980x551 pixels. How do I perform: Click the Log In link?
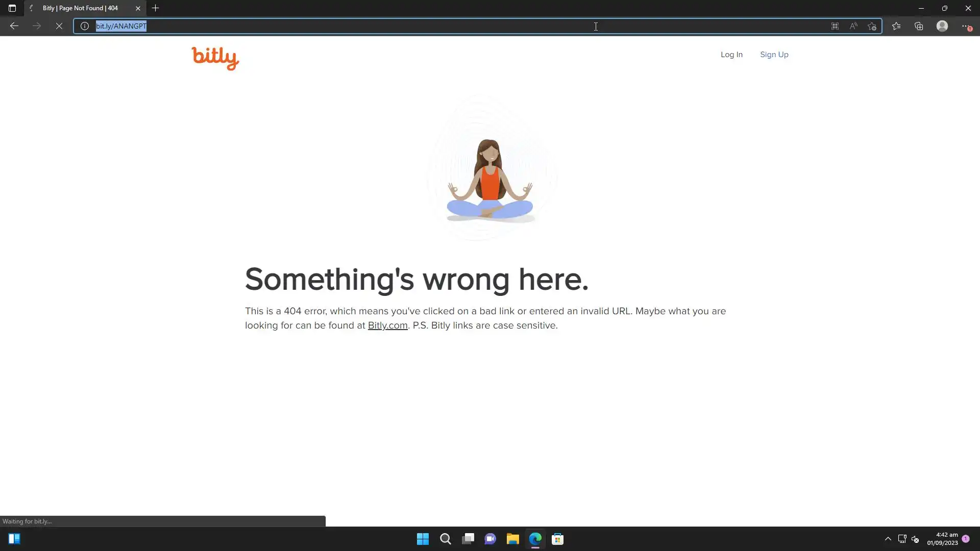pyautogui.click(x=731, y=55)
